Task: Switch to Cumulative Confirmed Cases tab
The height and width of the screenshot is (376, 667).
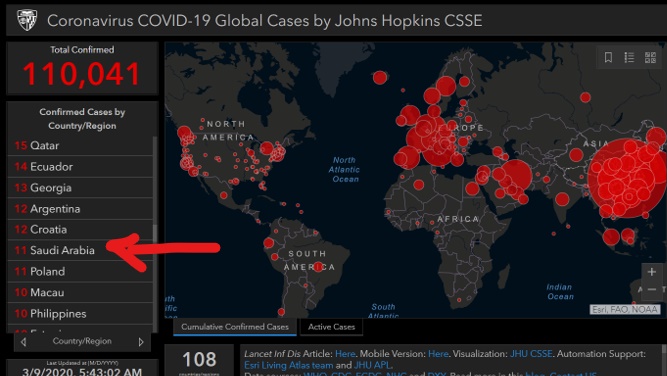Action: 235,327
